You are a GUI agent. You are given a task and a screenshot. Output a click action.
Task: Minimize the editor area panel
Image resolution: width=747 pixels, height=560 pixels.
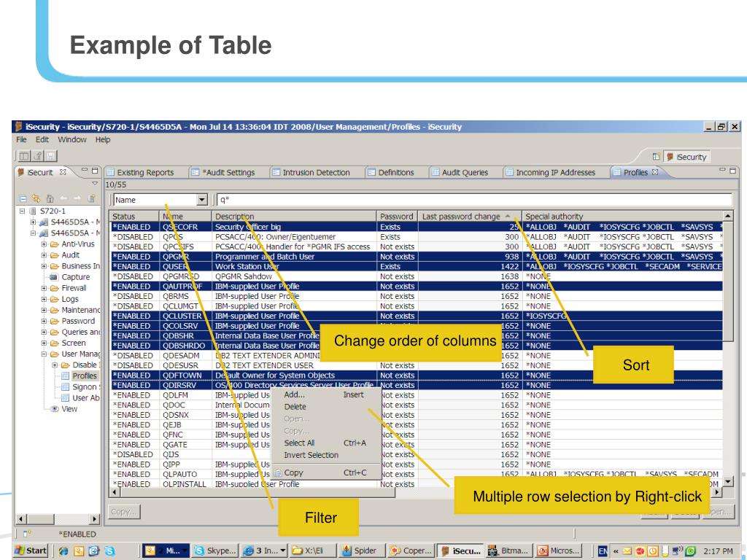tap(722, 170)
